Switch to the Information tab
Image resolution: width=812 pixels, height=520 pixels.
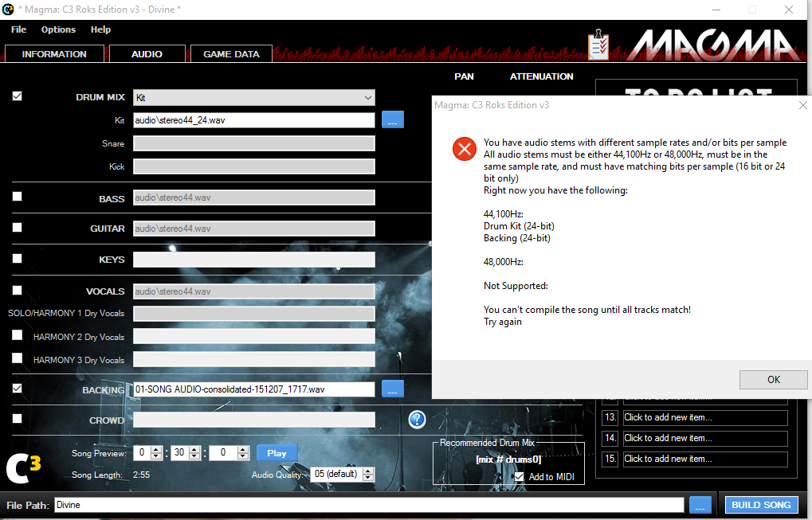(x=54, y=54)
